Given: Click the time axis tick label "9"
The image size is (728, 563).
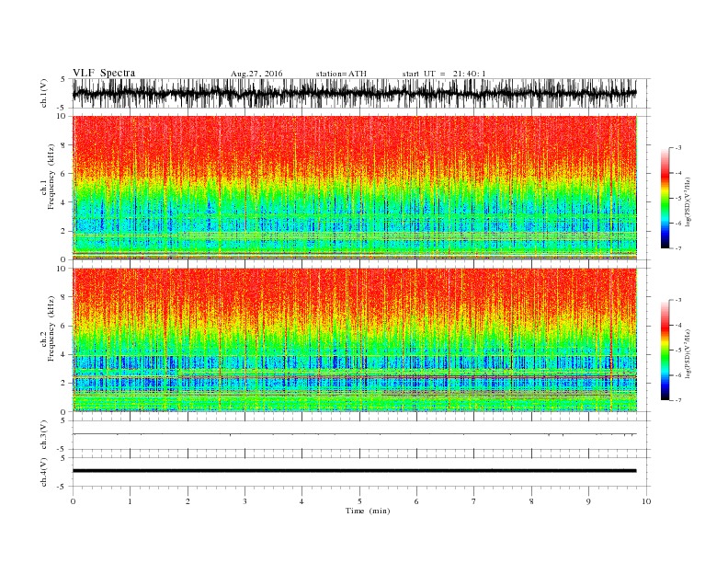Looking at the screenshot, I should tap(588, 501).
